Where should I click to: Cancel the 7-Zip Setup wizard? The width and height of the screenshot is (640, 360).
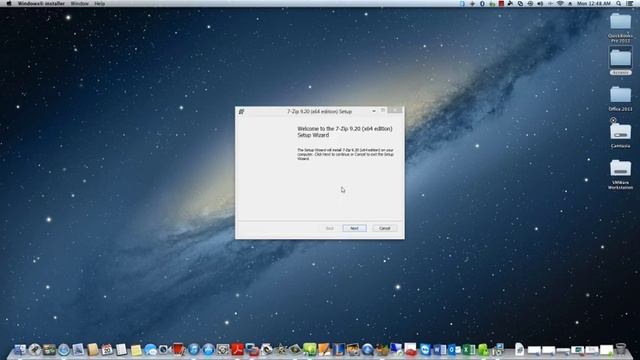pyautogui.click(x=384, y=228)
